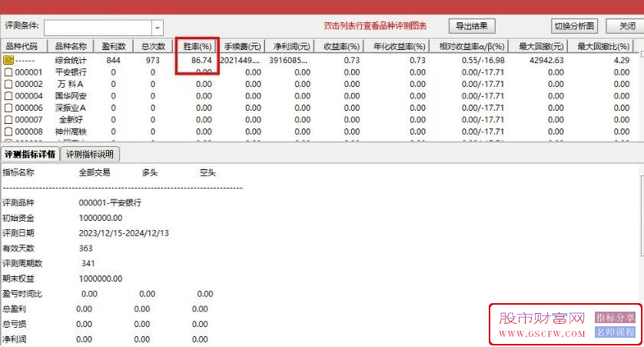Click the 导出结果 button
Image resolution: width=644 pixels, height=347 pixels.
point(472,26)
